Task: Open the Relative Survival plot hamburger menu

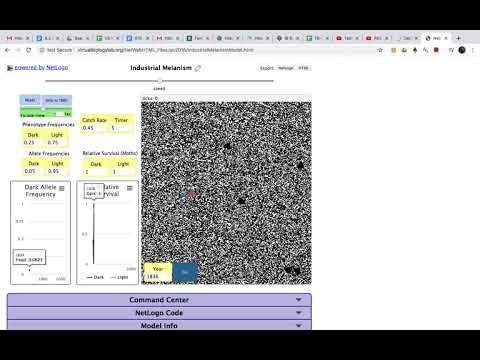Action: [x=130, y=188]
